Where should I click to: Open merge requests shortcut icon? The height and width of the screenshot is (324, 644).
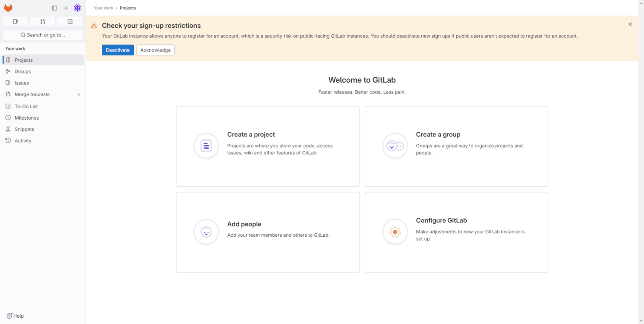click(x=43, y=21)
